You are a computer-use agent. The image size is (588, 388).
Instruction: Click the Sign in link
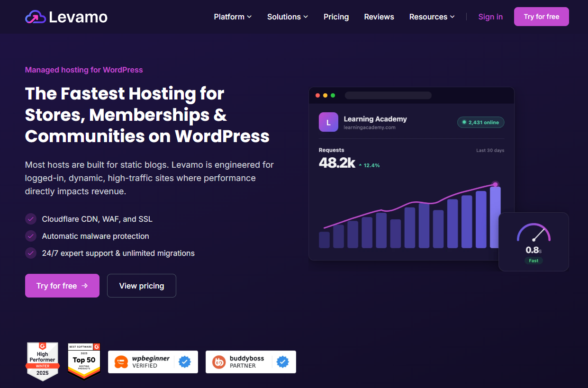coord(490,17)
